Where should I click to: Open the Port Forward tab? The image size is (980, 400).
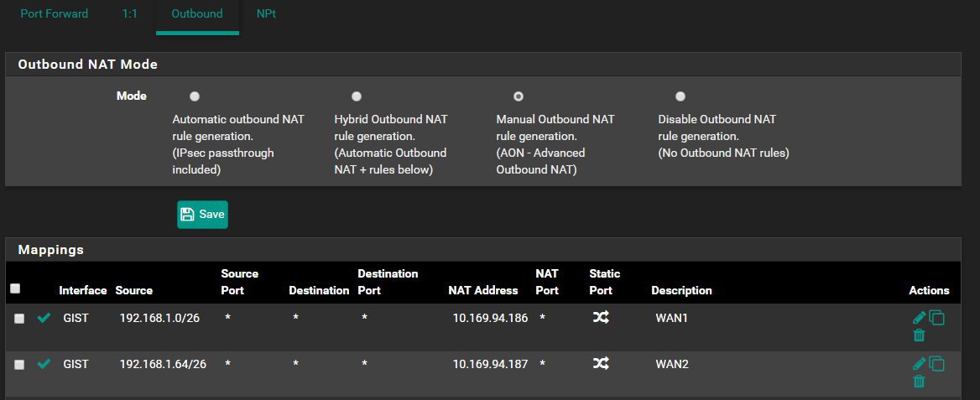click(x=55, y=13)
